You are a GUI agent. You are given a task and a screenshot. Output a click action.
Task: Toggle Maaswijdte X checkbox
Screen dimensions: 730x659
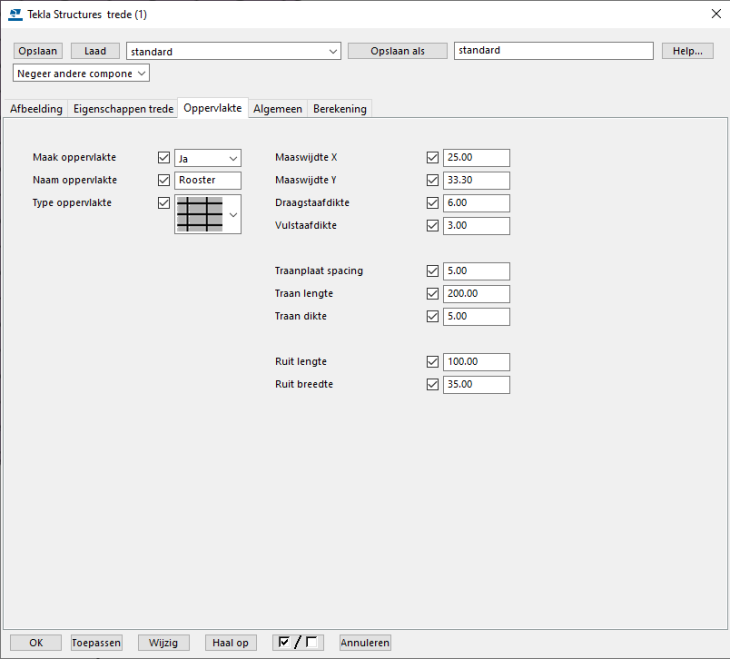(x=433, y=157)
